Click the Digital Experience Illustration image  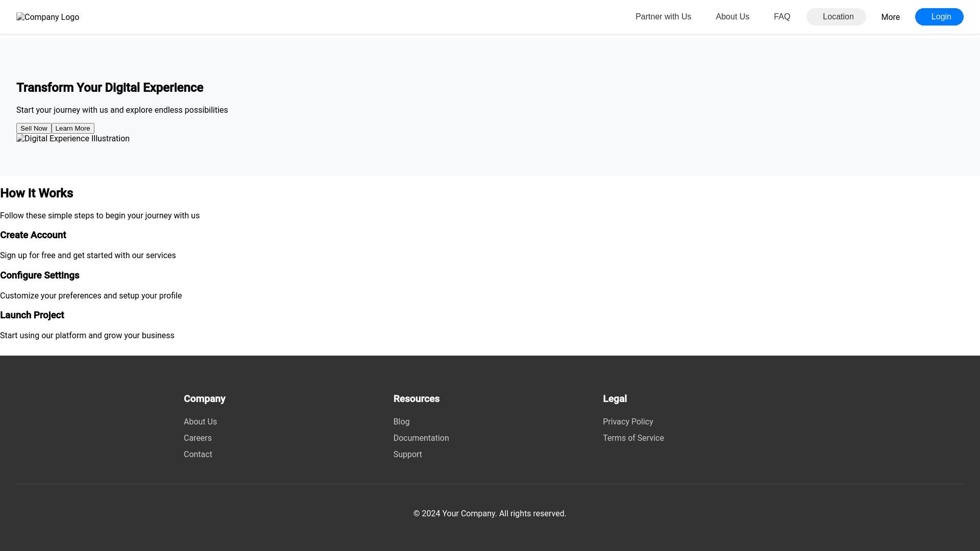[x=73, y=139]
